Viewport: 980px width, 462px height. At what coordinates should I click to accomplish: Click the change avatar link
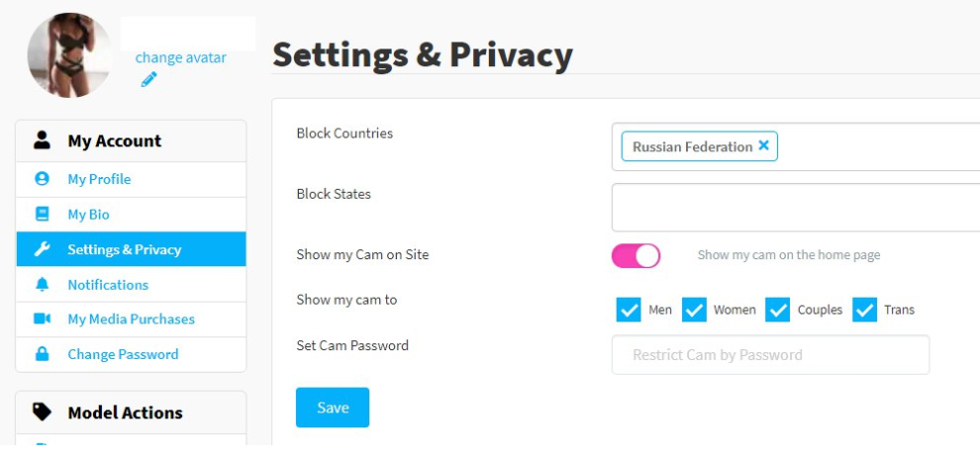(180, 57)
